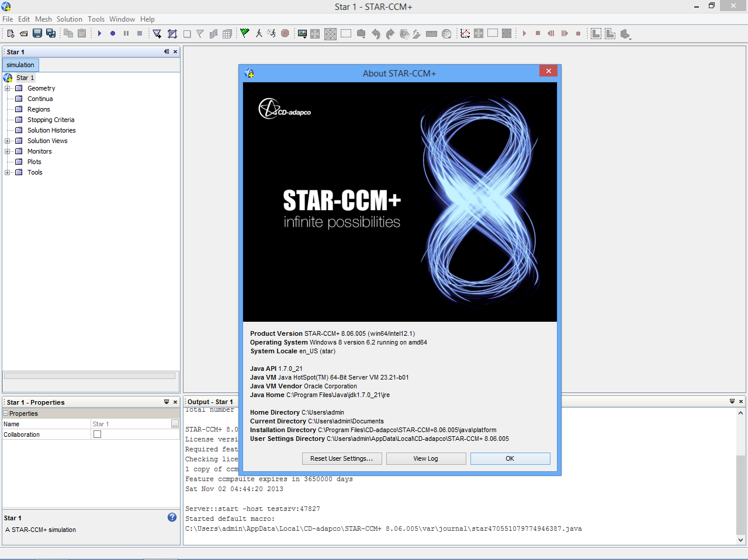Expand the Geometry tree node
The height and width of the screenshot is (560, 748).
[7, 89]
